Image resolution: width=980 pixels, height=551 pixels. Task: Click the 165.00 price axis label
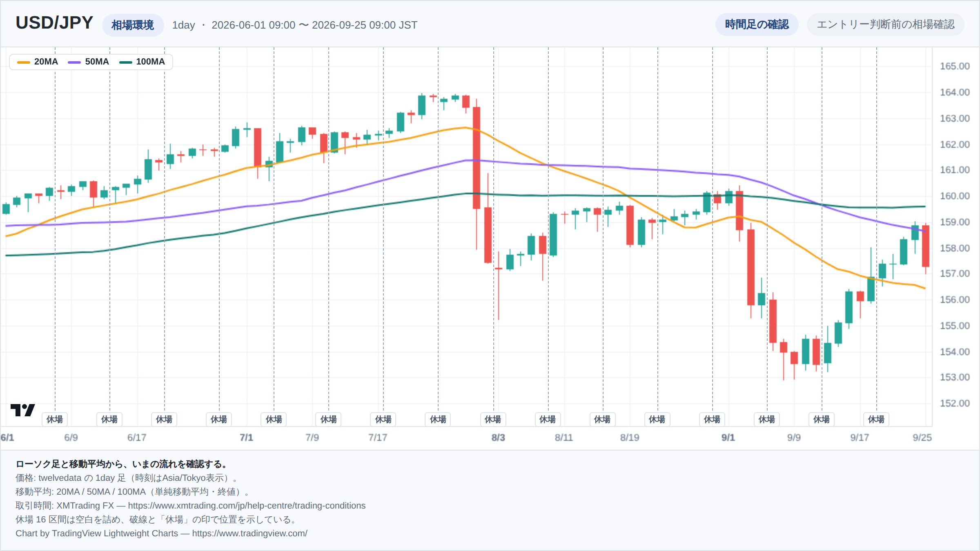[x=954, y=66]
